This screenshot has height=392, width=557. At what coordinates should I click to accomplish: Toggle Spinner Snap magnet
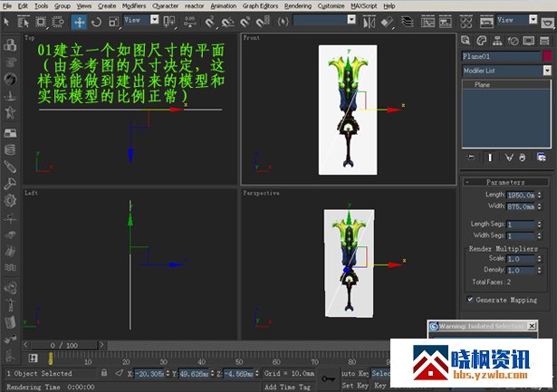click(263, 22)
